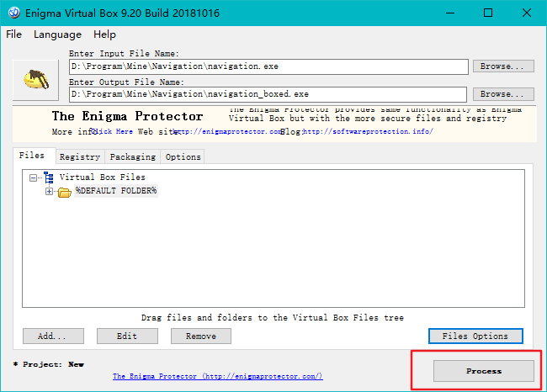
Task: Open the softwareprotection.info blog link
Action: pos(369,131)
